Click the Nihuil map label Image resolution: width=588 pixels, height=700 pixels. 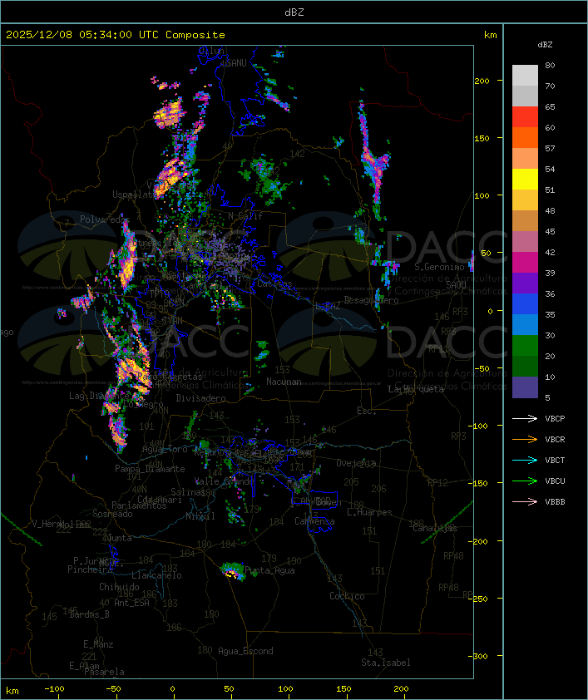pos(200,516)
